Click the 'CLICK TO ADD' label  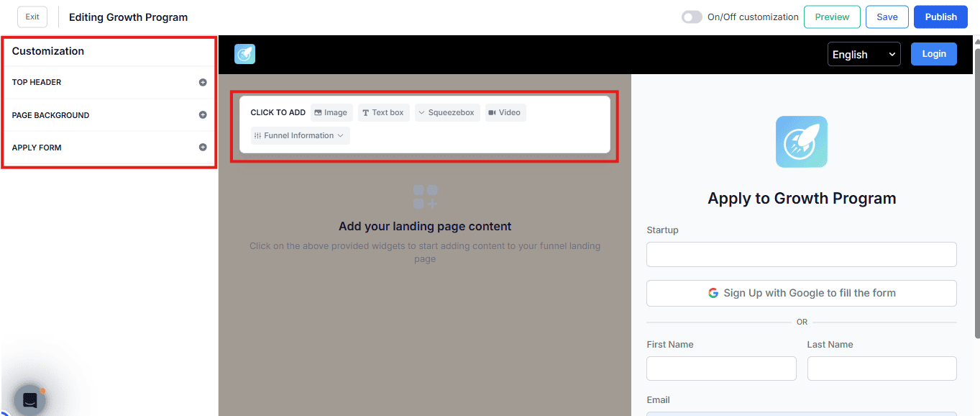pos(278,112)
